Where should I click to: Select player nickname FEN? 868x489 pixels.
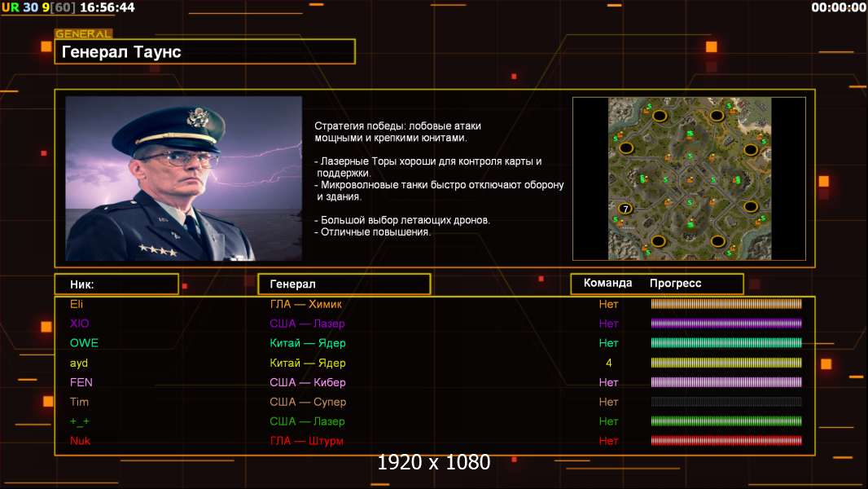click(x=81, y=382)
